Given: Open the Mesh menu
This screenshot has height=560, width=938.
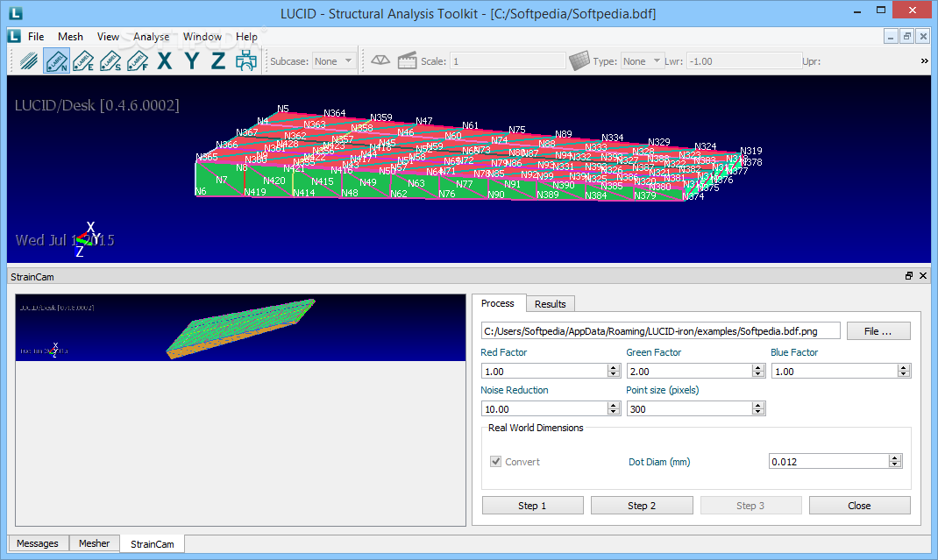Looking at the screenshot, I should pyautogui.click(x=71, y=37).
